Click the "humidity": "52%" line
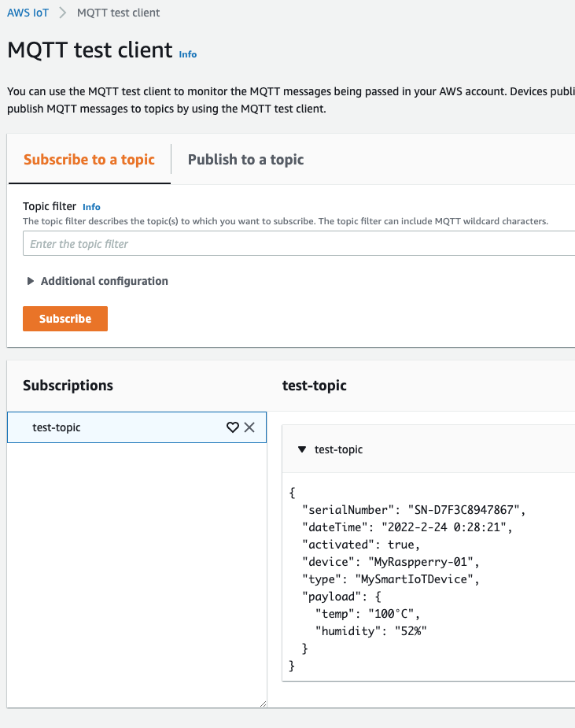575x728 pixels. coord(370,631)
